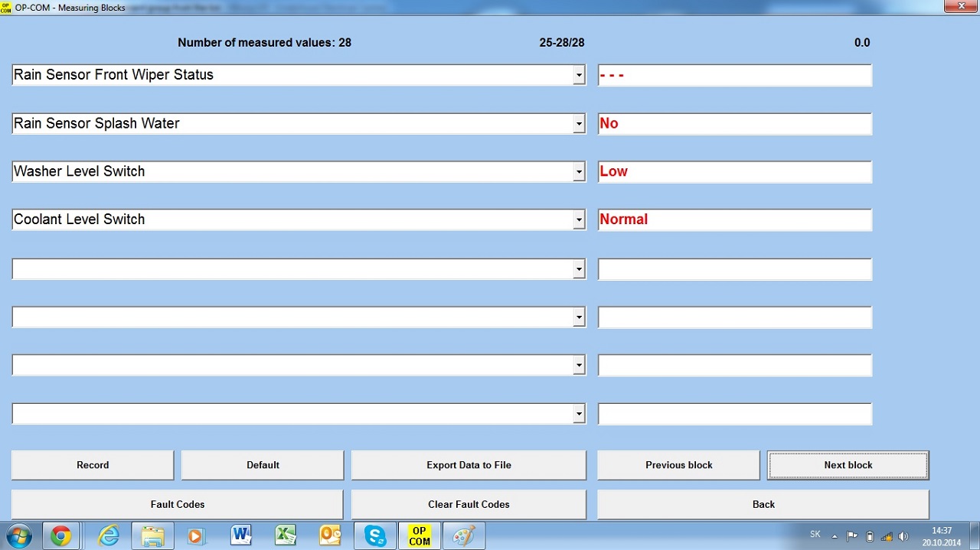The image size is (980, 550).
Task: Click the OP-COM taskbar icon
Action: click(420, 536)
